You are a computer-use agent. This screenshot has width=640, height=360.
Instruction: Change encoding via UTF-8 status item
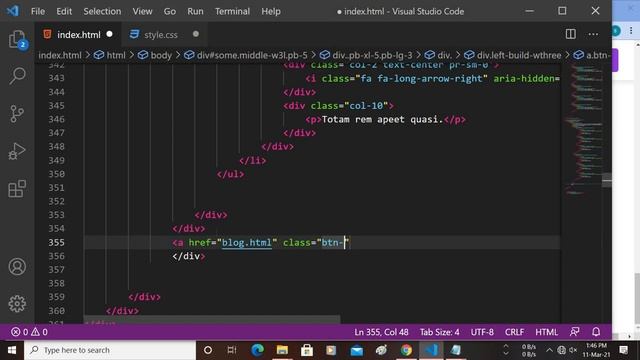[482, 332]
